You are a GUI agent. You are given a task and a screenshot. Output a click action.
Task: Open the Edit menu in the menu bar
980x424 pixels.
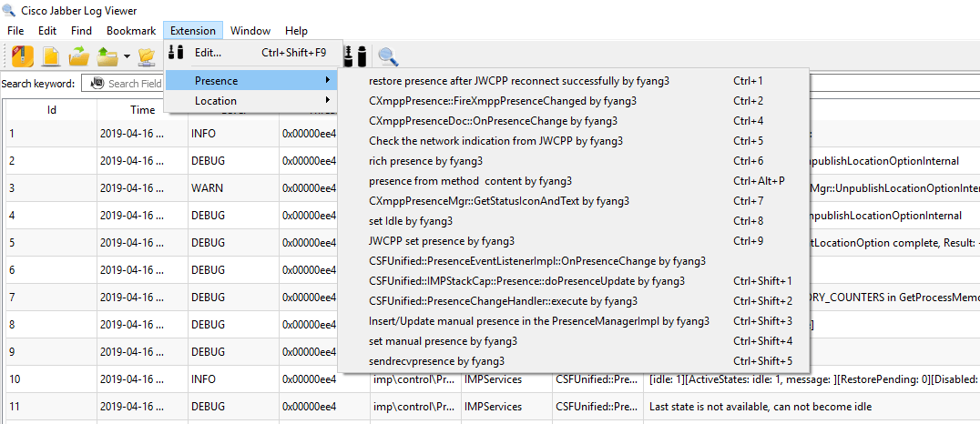coord(47,31)
